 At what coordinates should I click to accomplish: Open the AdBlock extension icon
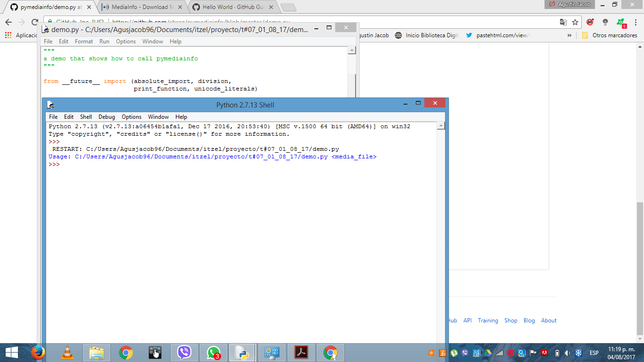[589, 22]
